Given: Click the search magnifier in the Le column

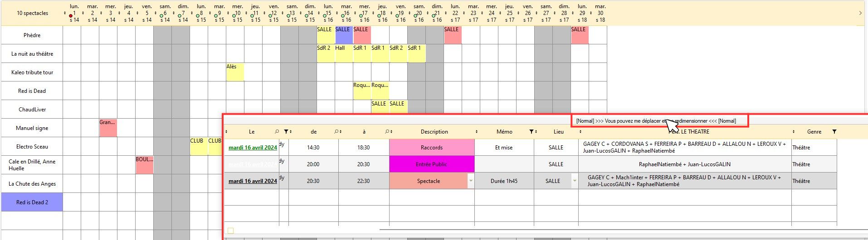Looking at the screenshot, I should [277, 132].
